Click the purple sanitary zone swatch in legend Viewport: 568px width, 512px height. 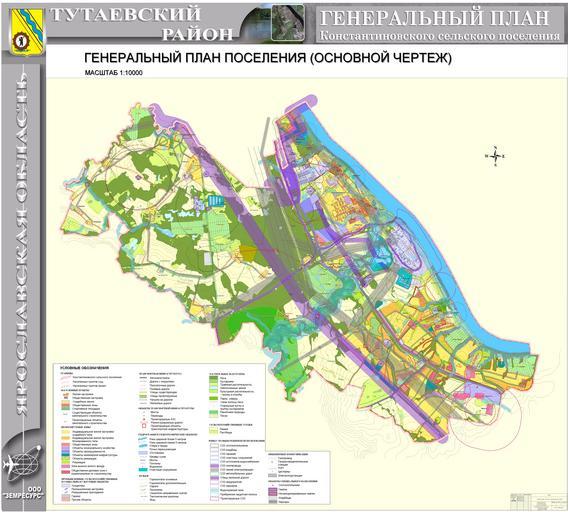pyautogui.click(x=215, y=465)
